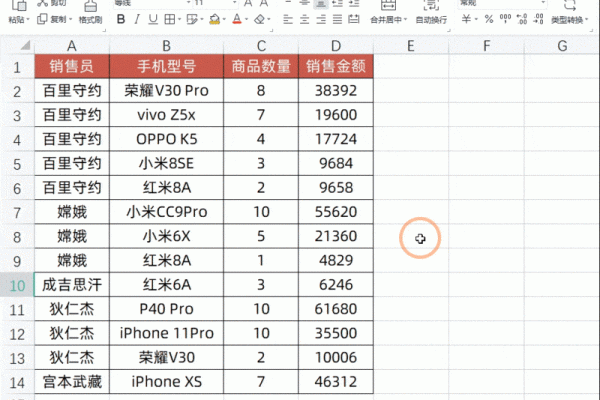Select the 销售金额 header cell
The width and height of the screenshot is (600, 400).
[x=336, y=66]
